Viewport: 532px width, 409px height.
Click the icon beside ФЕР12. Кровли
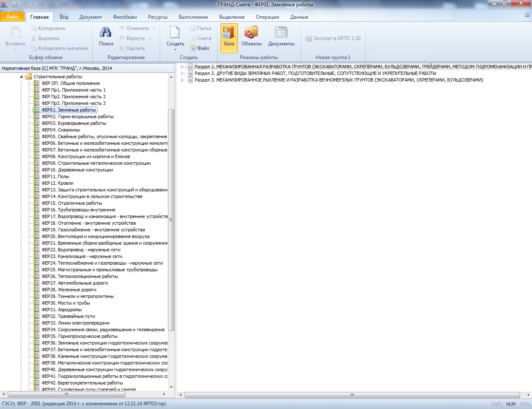(x=37, y=183)
